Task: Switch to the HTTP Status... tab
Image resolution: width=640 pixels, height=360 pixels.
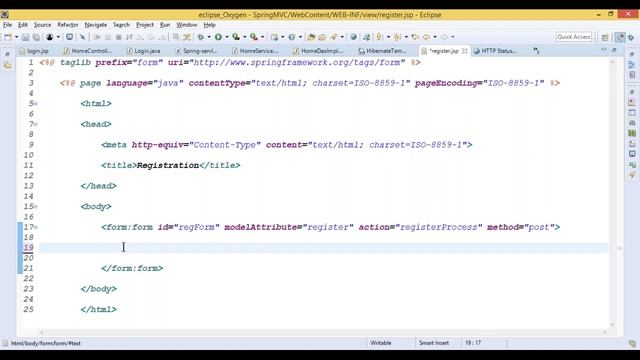Action: [495, 51]
